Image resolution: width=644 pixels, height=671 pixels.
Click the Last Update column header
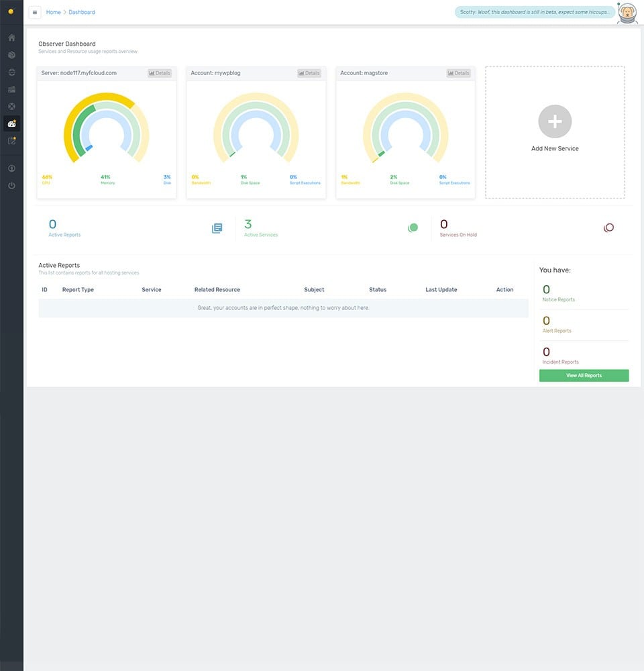(x=441, y=290)
